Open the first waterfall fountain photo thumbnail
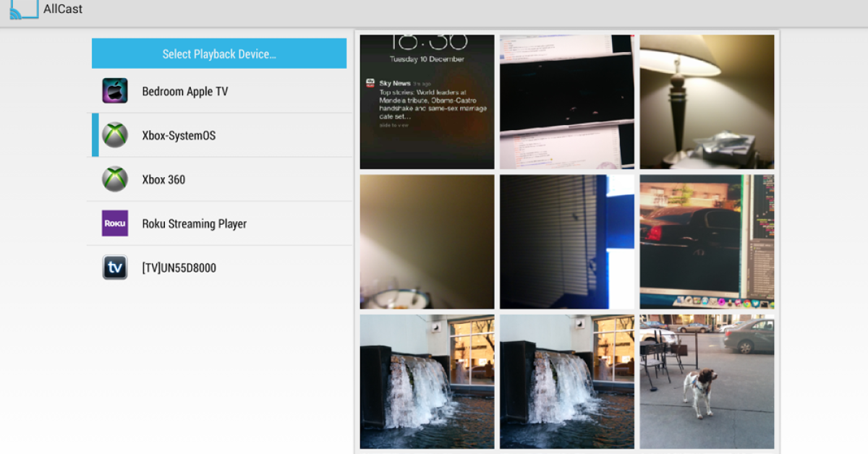868x454 pixels. click(x=427, y=381)
